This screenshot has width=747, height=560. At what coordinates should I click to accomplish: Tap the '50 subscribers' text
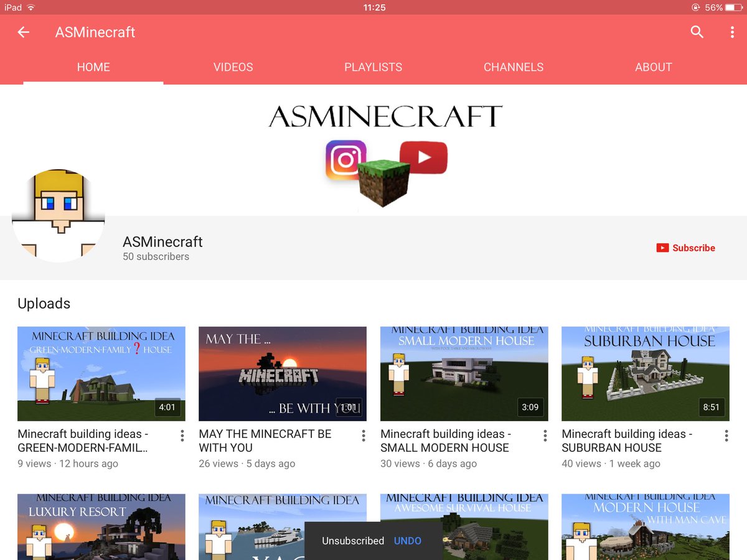click(x=156, y=256)
